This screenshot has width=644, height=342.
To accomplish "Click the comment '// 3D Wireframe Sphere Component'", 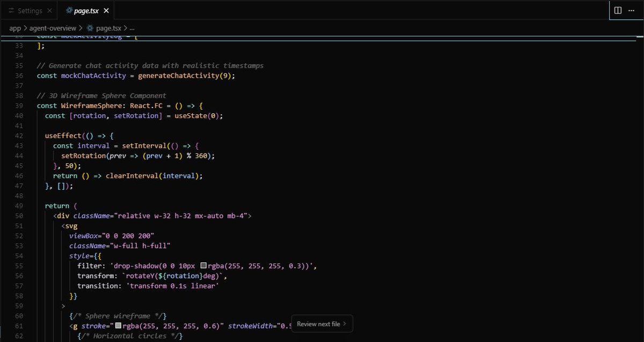I will 101,96.
